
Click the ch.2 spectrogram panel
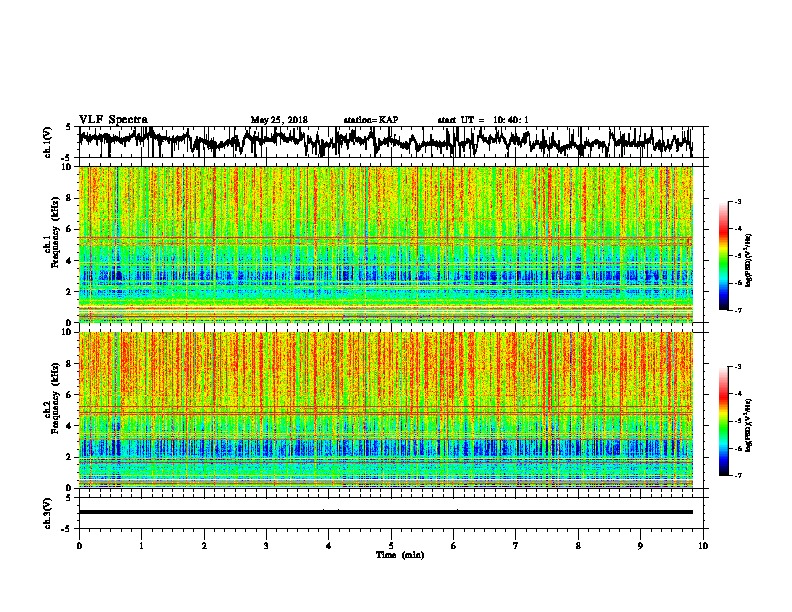385,410
